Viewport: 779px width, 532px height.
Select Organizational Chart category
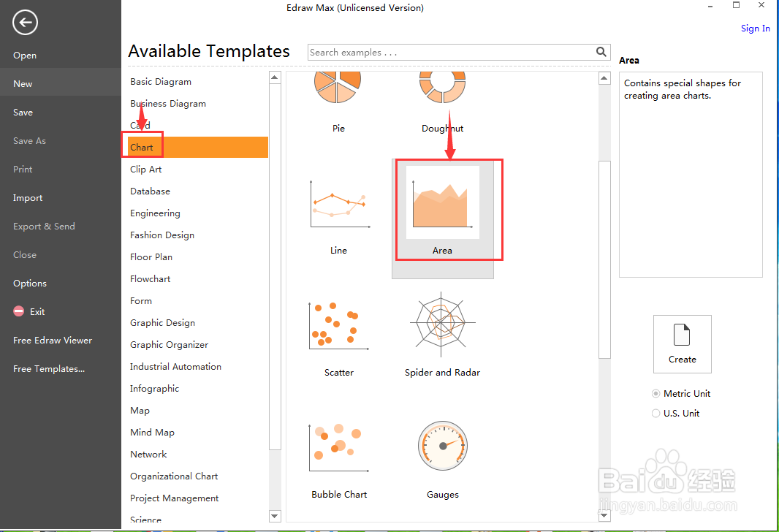(174, 476)
